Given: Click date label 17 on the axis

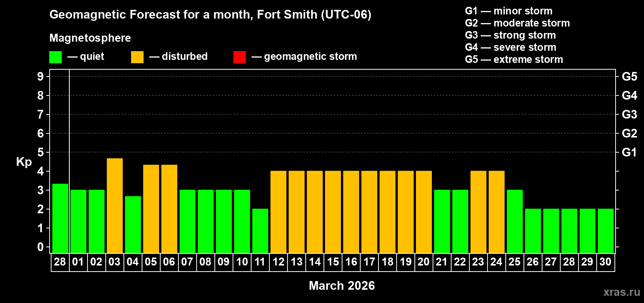Looking at the screenshot, I should point(369,262).
